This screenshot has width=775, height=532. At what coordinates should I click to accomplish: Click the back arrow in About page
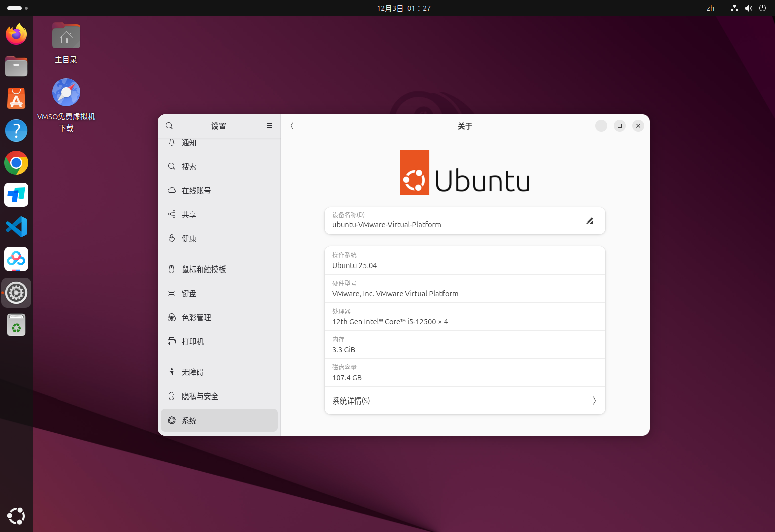point(292,126)
